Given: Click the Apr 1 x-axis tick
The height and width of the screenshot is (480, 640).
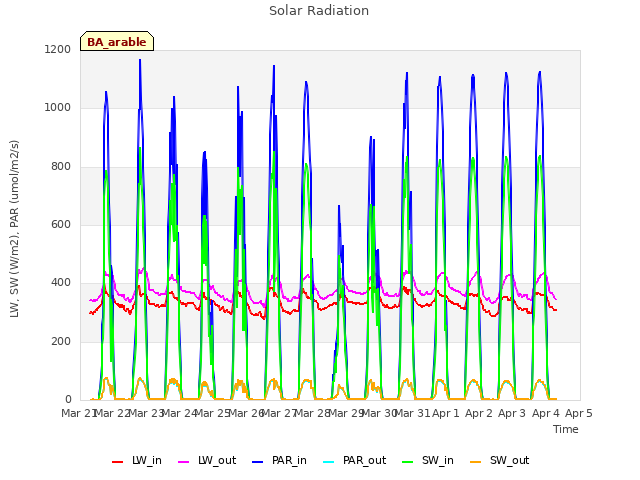Looking at the screenshot, I should click(446, 413).
